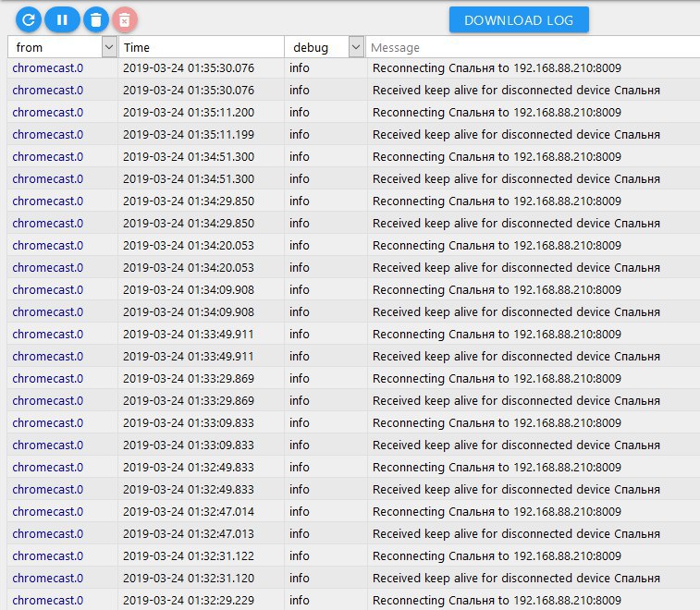This screenshot has height=610, width=700.
Task: Download the log file
Action: 519,20
